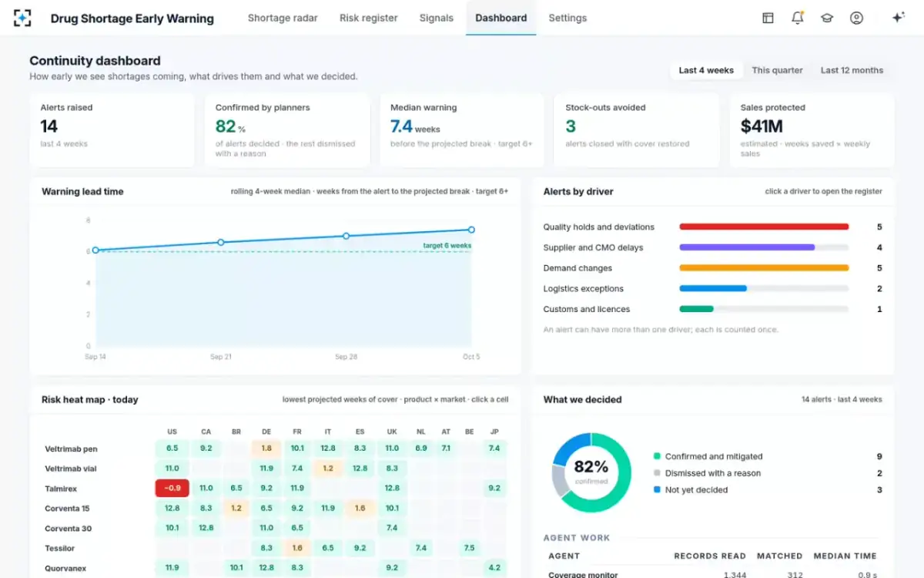The height and width of the screenshot is (578, 924).
Task: Click the Confirmed and mitigated legend entry
Action: [x=768, y=456]
